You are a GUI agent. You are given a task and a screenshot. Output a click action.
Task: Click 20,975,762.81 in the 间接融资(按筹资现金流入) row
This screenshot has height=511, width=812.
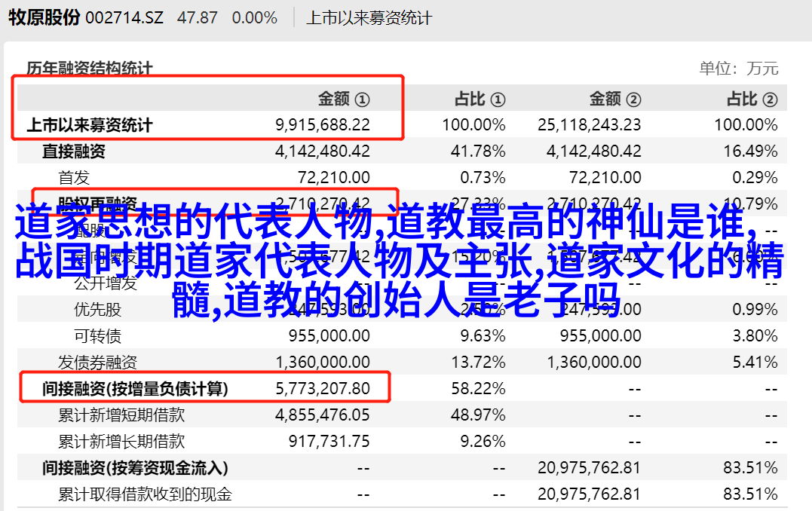click(x=590, y=468)
